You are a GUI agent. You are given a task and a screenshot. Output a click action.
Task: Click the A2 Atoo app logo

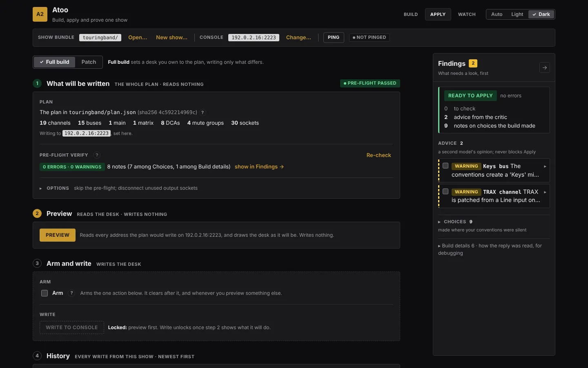(x=40, y=14)
